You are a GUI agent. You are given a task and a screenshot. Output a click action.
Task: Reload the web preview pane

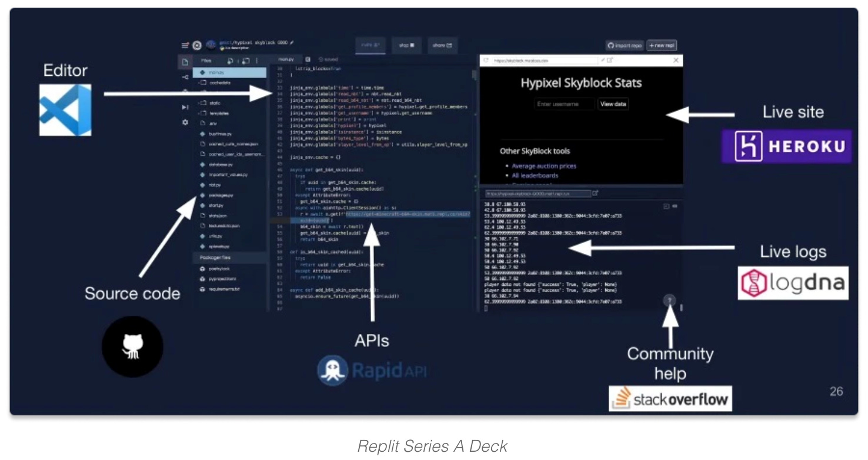[486, 60]
